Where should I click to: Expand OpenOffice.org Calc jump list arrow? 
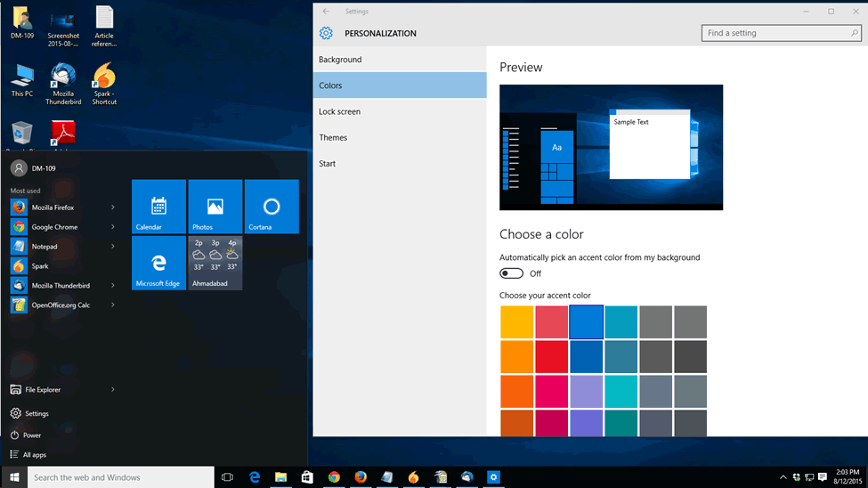tap(113, 305)
